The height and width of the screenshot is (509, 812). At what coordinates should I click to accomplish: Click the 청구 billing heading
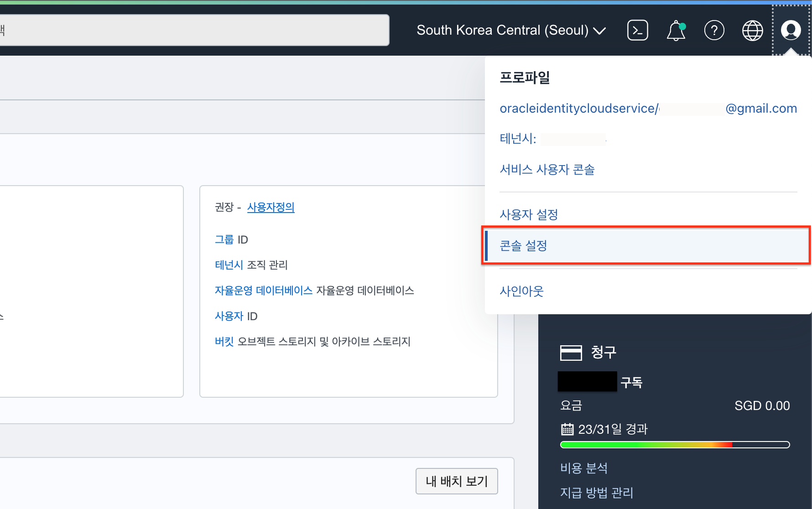pyautogui.click(x=604, y=352)
